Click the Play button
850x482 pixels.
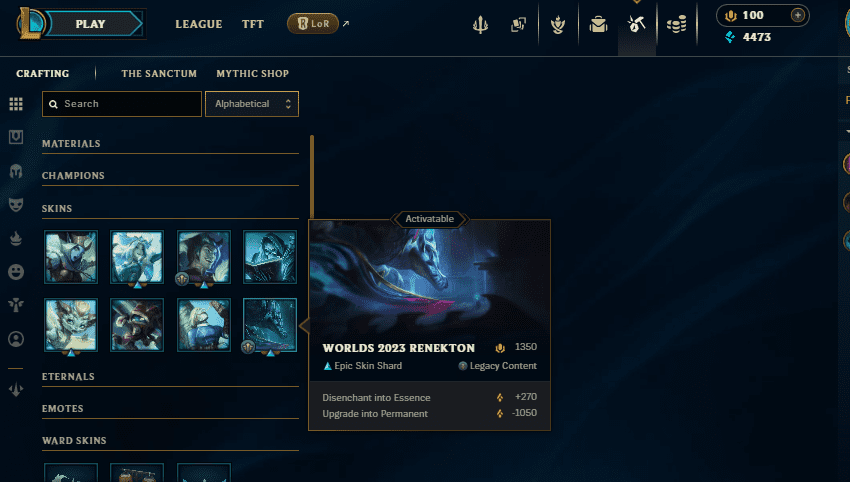coord(90,24)
